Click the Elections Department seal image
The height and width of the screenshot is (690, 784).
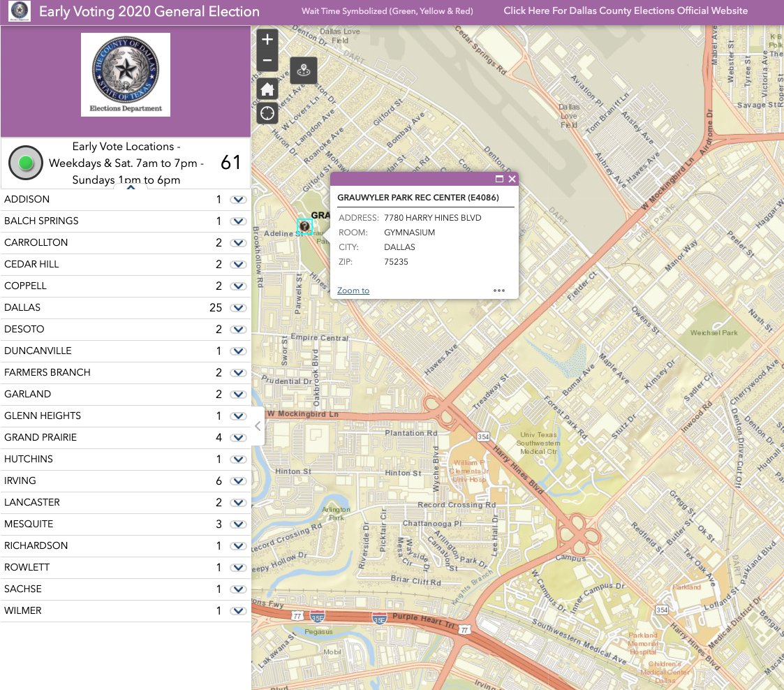coord(126,75)
